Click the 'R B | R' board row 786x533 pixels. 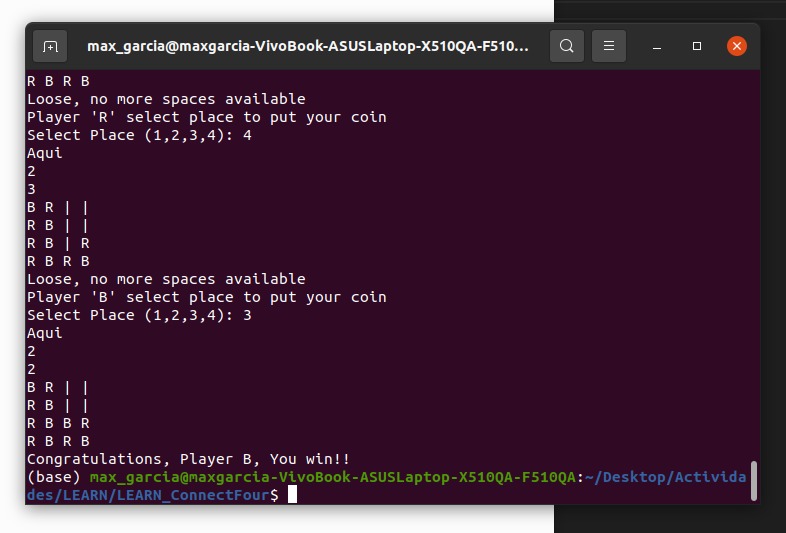click(x=58, y=243)
